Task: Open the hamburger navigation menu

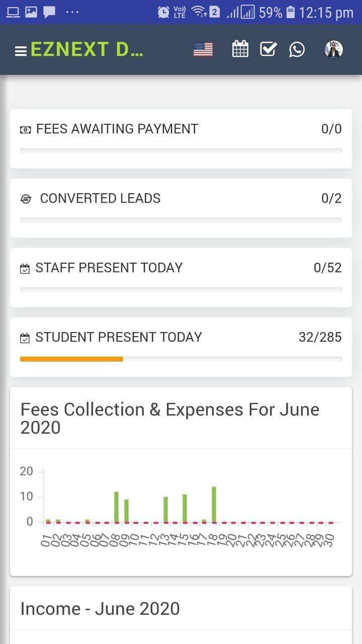Action: click(x=21, y=51)
